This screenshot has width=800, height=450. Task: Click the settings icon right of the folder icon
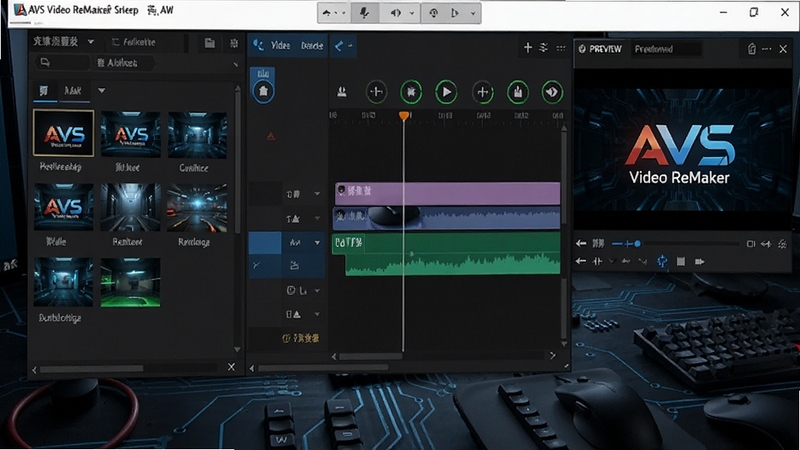click(234, 43)
